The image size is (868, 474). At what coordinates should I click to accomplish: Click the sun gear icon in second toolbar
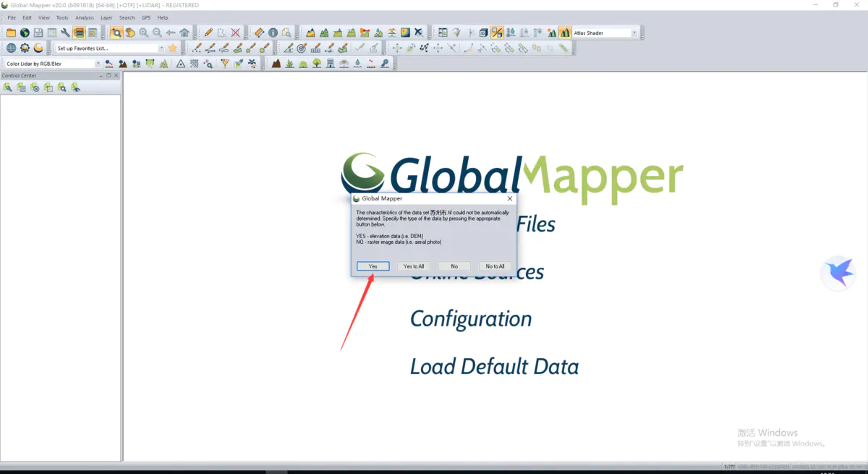(25, 48)
